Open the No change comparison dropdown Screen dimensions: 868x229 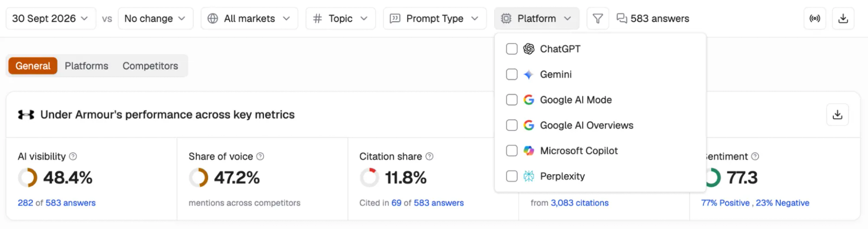click(x=156, y=19)
